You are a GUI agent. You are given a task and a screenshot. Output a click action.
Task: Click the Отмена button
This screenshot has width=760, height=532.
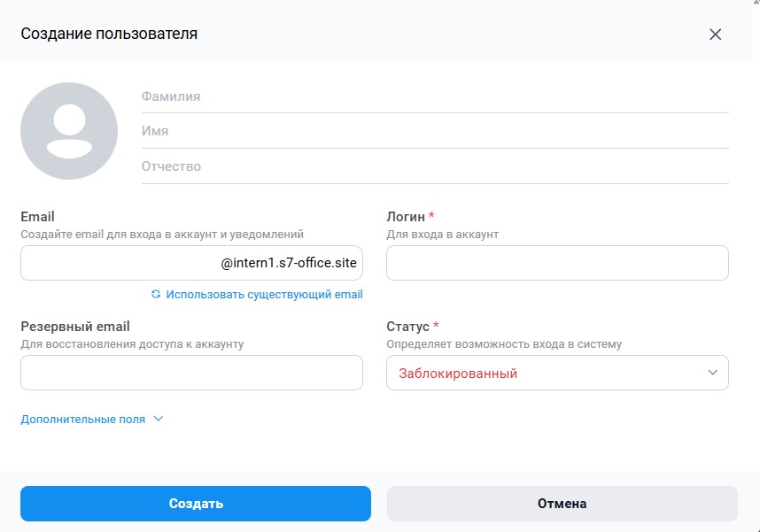[x=562, y=504]
